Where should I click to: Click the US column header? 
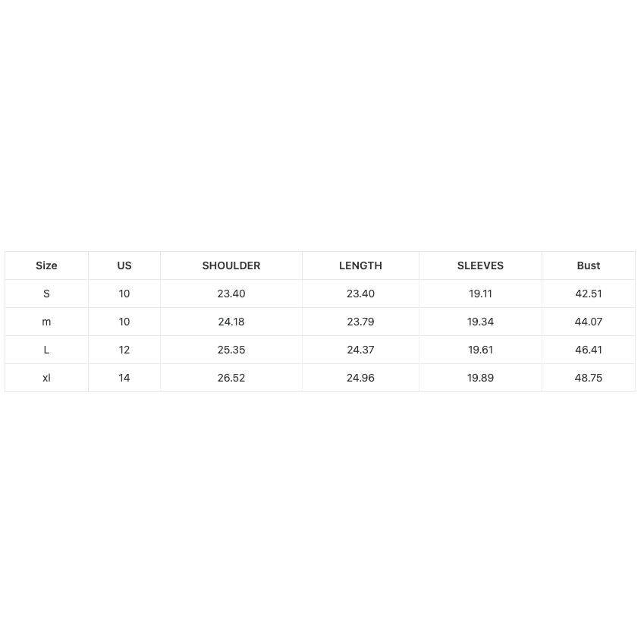point(124,265)
